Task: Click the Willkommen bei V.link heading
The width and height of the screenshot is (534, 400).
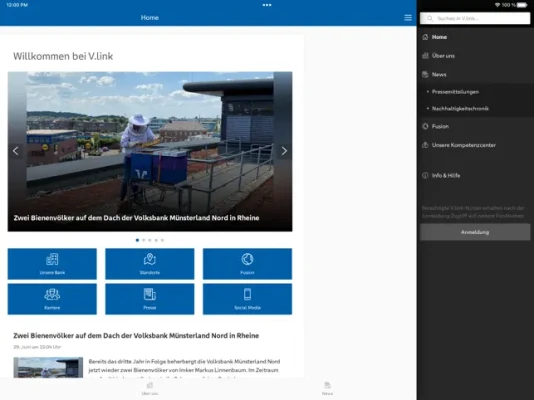Action: (x=63, y=56)
